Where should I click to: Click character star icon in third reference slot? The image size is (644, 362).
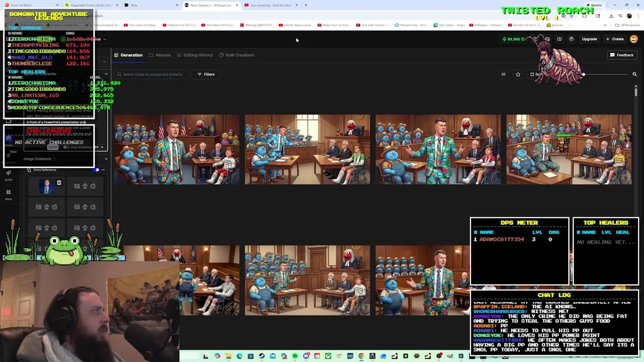click(47, 207)
